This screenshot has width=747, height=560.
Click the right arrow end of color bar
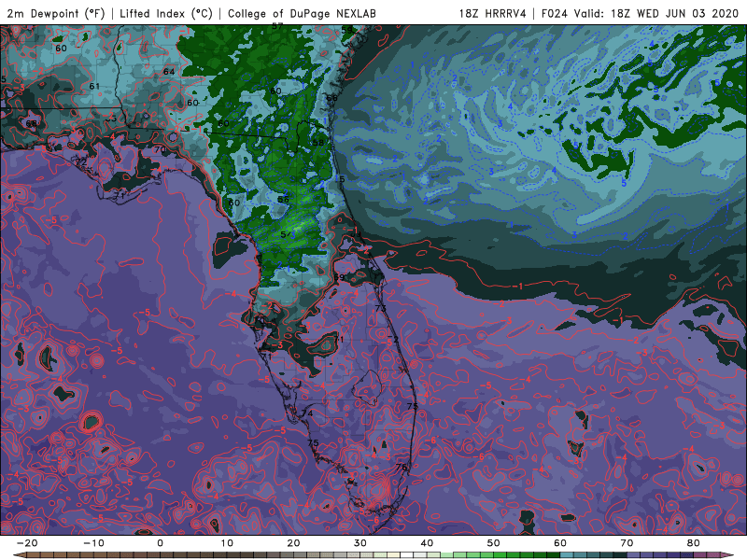727,555
